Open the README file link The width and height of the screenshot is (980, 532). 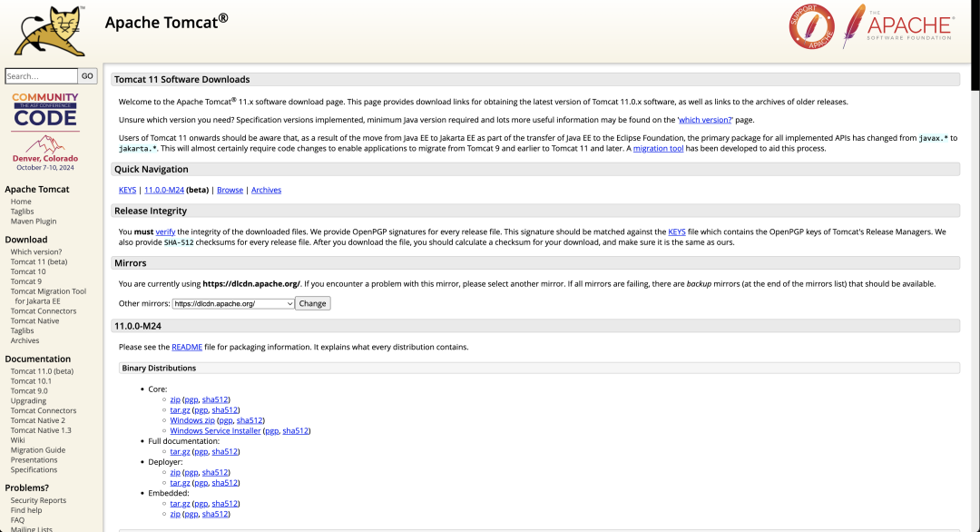click(x=187, y=347)
